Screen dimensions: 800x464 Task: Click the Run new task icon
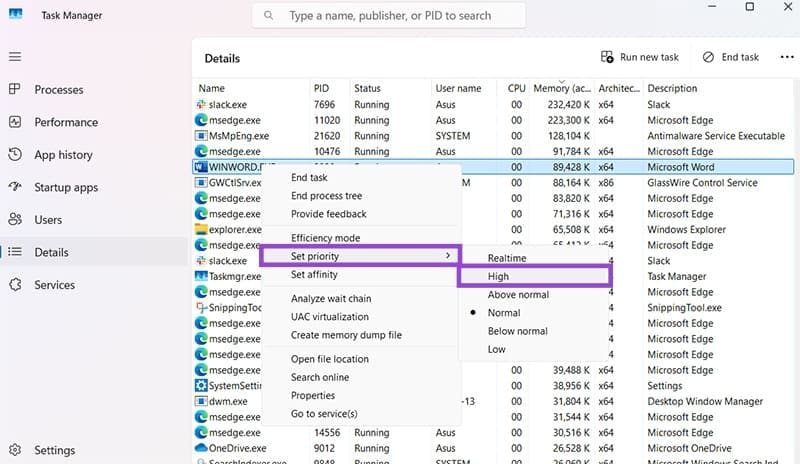607,57
